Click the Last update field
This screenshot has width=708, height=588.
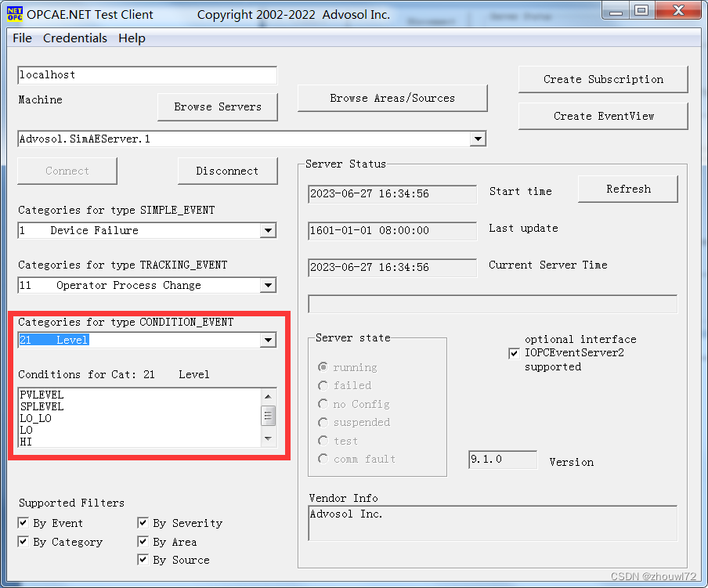(x=392, y=231)
